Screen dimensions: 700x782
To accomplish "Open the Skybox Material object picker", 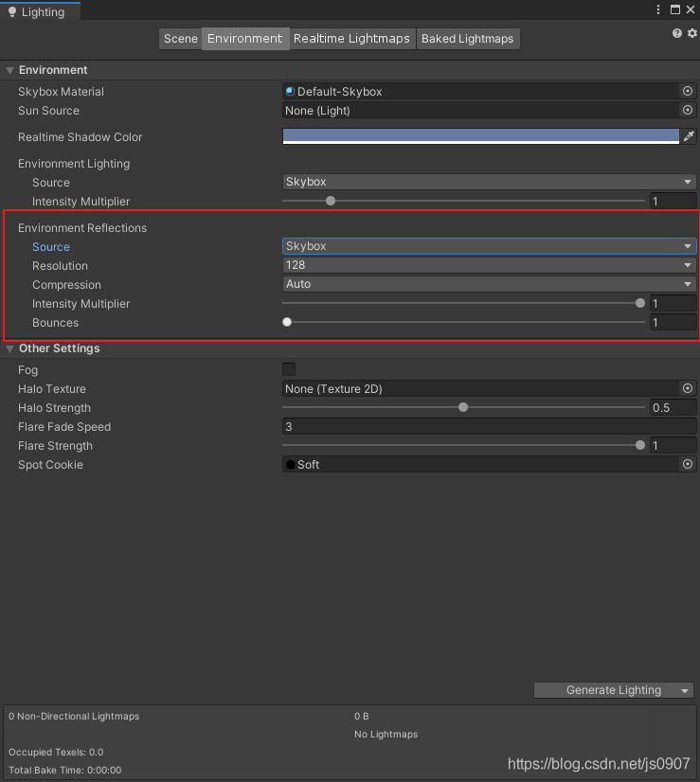I will (x=688, y=91).
